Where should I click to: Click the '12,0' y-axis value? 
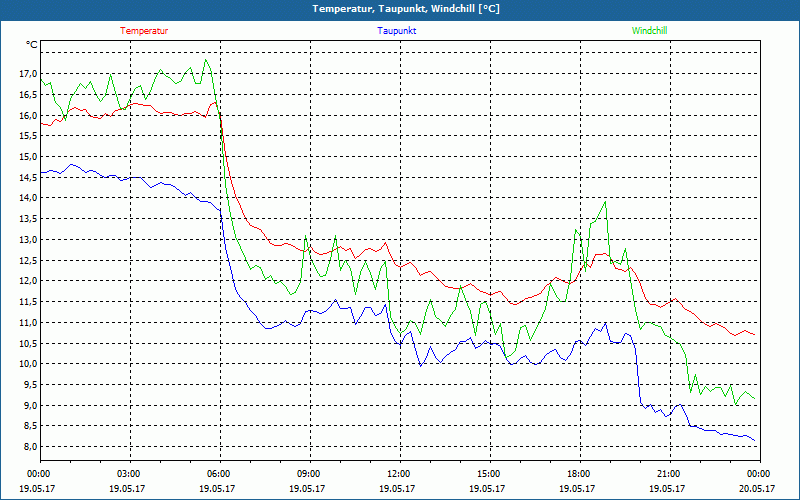pyautogui.click(x=28, y=281)
